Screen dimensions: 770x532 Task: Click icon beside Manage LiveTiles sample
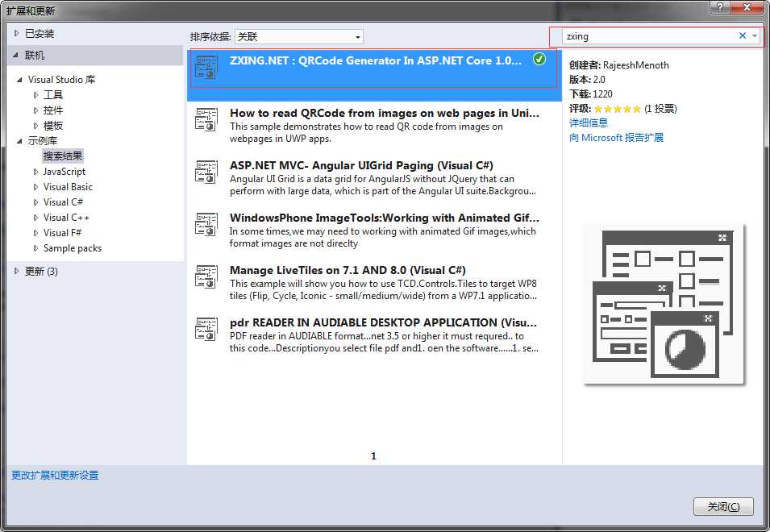point(206,276)
